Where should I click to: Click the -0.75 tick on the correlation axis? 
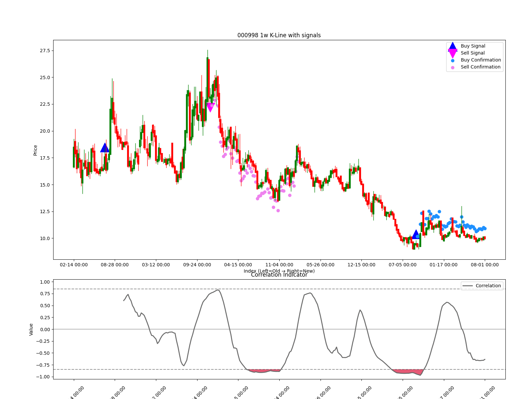coord(43,365)
